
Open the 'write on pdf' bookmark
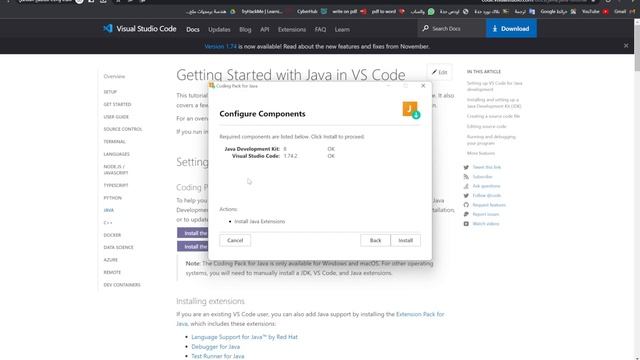click(349, 11)
